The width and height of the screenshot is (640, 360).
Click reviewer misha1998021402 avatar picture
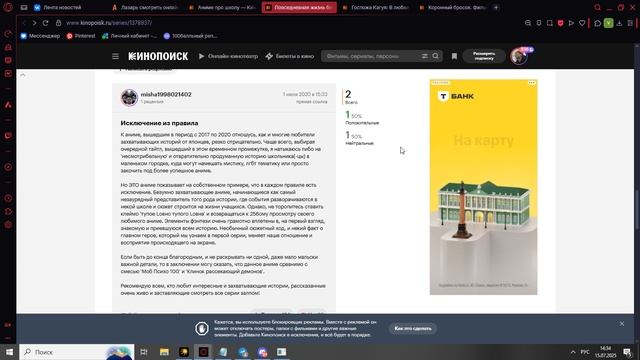[129, 98]
